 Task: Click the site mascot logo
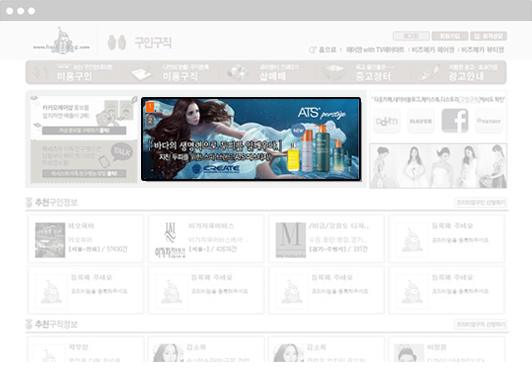[62, 41]
